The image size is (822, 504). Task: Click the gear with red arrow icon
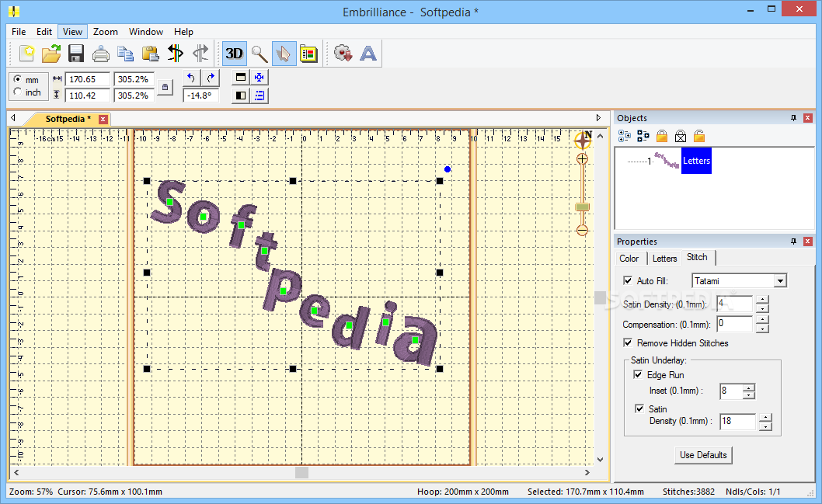(343, 54)
